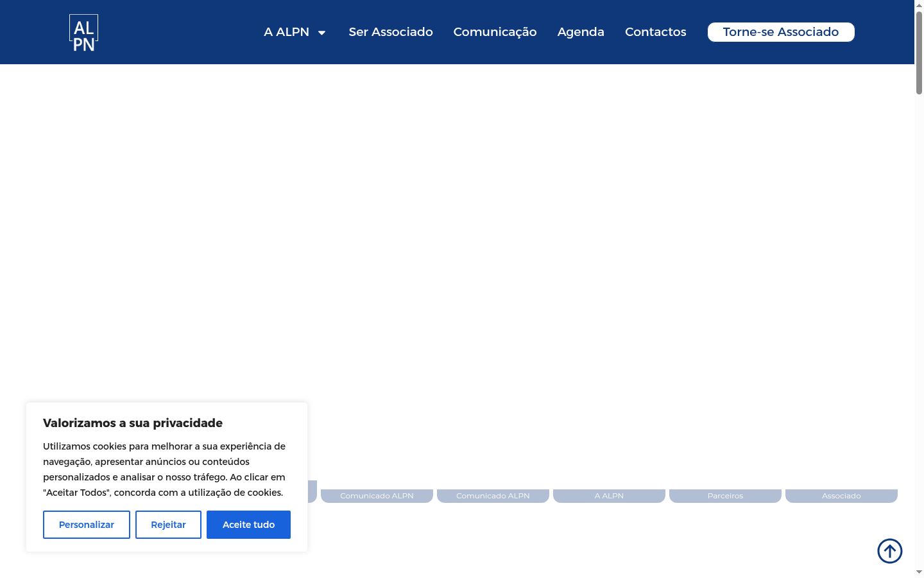Click the ALPN logo in header

[83, 32]
